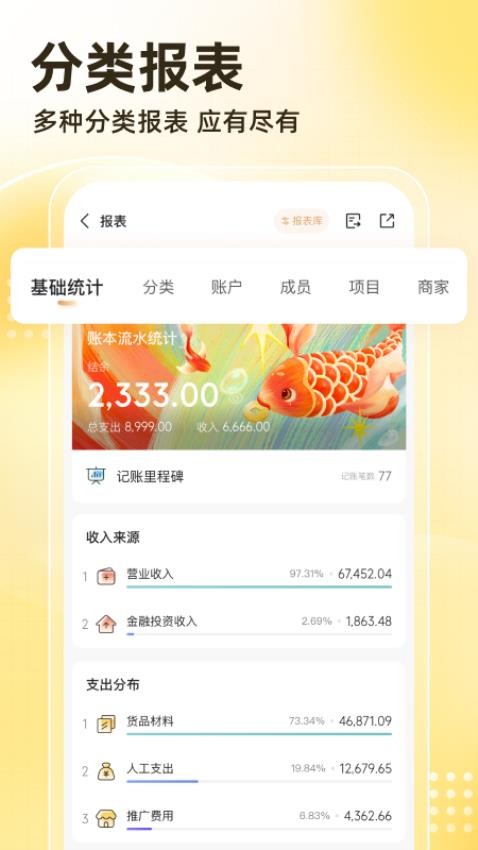478x850 pixels.
Task: Select the 基础统计 tab
Action: pyautogui.click(x=66, y=287)
